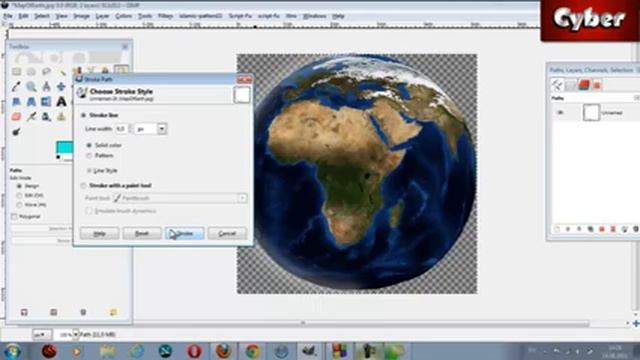Click Stroke Path brush icon in Paths panel
Image resolution: width=640 pixels, height=360 pixels.
(x=624, y=229)
